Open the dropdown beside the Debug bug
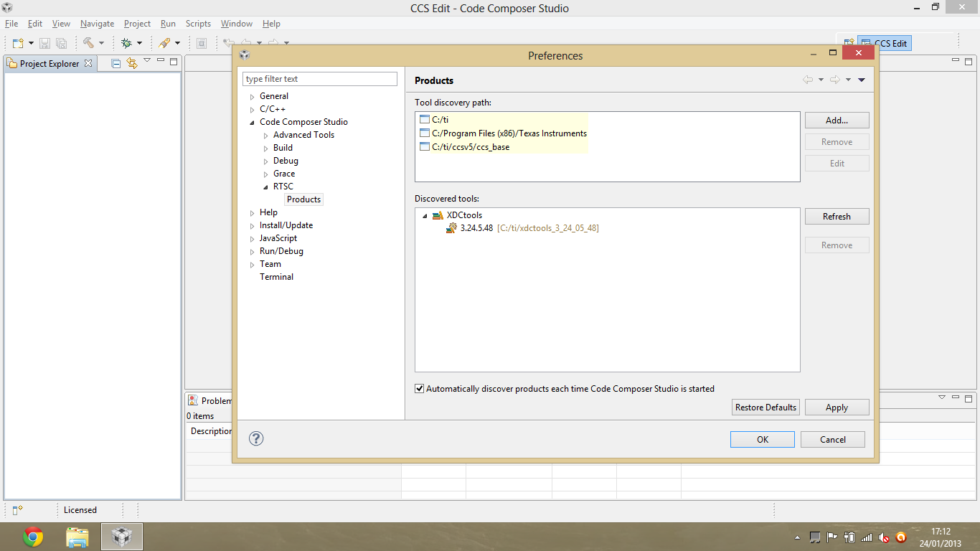Viewport: 980px width, 551px height. point(139,43)
